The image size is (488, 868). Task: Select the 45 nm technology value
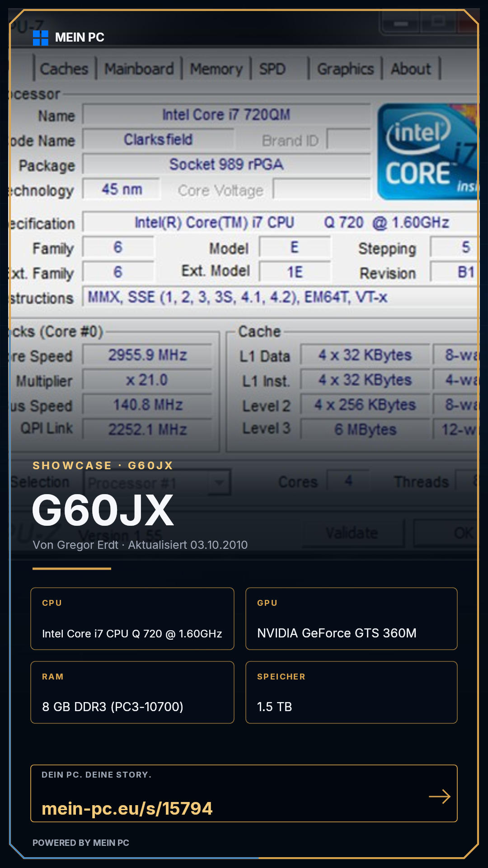click(x=122, y=189)
